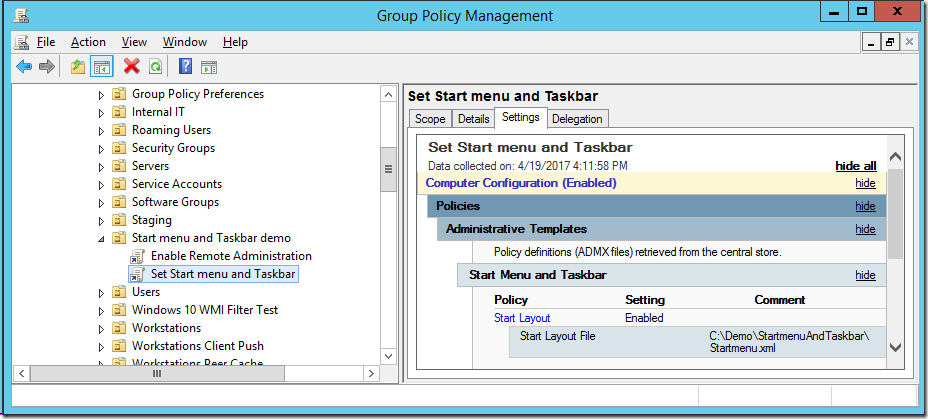Hide the Administrative Templates section
Image resolution: width=928 pixels, height=419 pixels.
coord(865,229)
